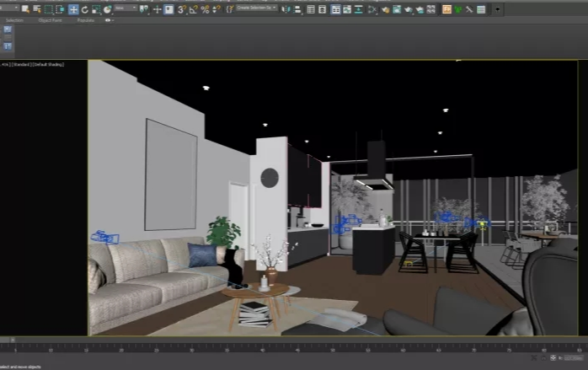588x370 pixels.
Task: Switch to the Object Paint ribbon tab
Action: (x=51, y=20)
